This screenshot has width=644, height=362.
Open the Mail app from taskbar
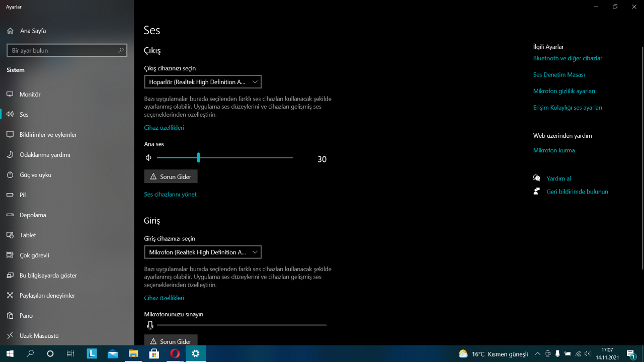tap(113, 353)
